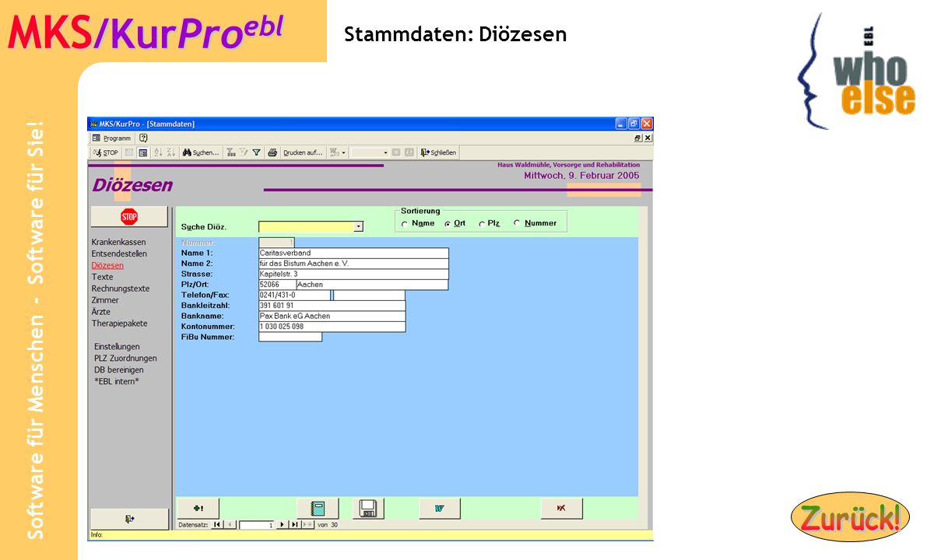This screenshot has height=560, width=934.
Task: Save record with the floppy disk button
Action: pyautogui.click(x=368, y=509)
